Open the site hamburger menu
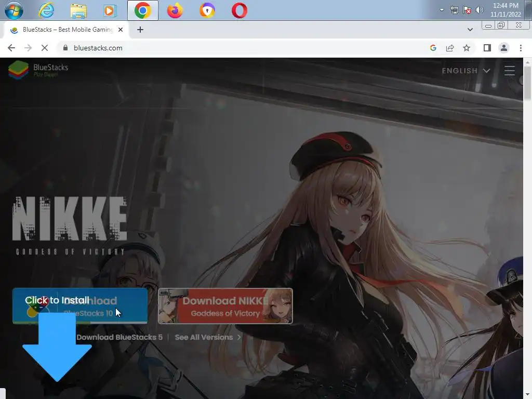The width and height of the screenshot is (532, 399). pos(509,71)
